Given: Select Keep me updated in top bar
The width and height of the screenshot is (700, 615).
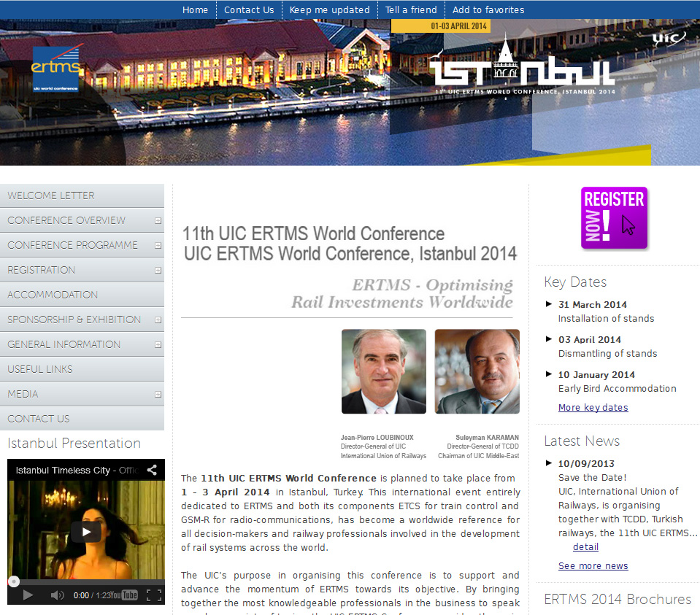Looking at the screenshot, I should (329, 9).
